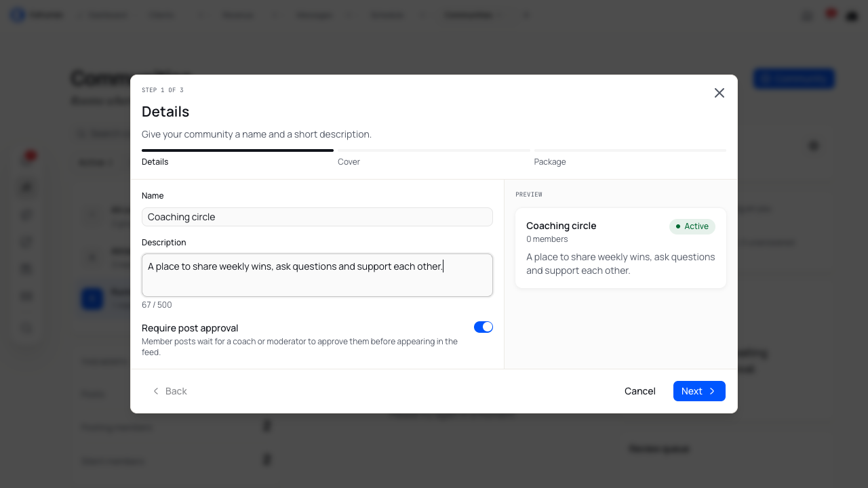The image size is (868, 488).
Task: Click the "Member posts wait for a coach" helper text
Action: [300, 346]
